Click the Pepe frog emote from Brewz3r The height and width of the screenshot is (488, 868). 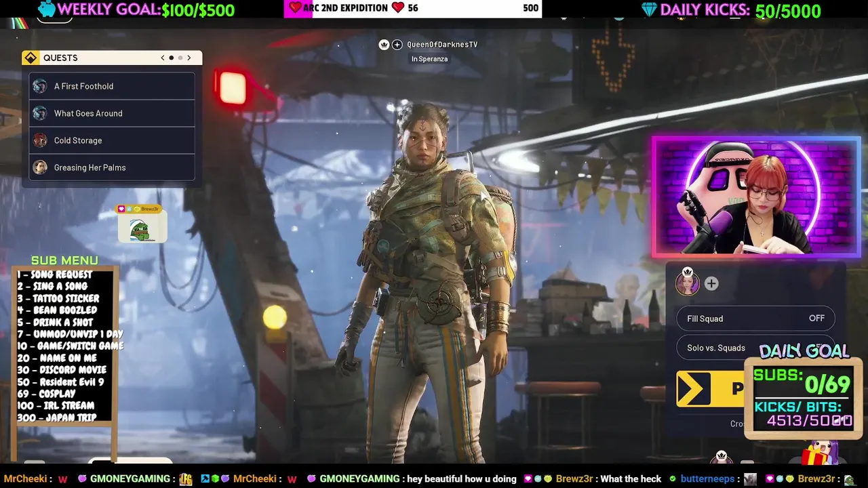click(142, 229)
